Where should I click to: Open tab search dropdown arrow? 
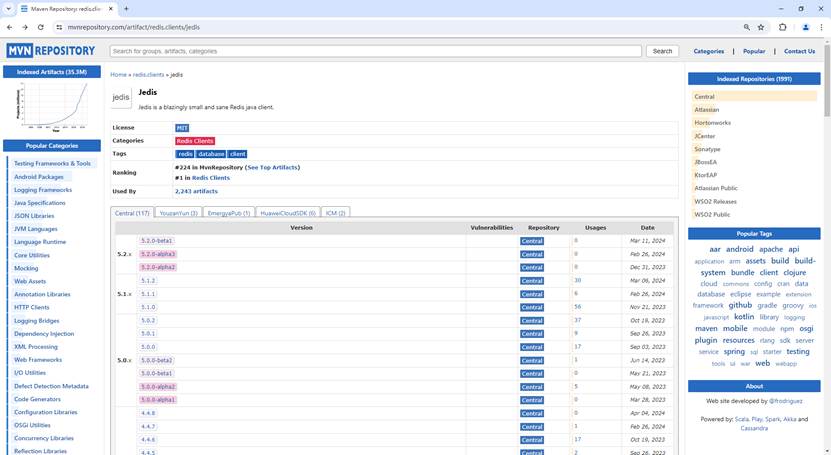(x=8, y=8)
